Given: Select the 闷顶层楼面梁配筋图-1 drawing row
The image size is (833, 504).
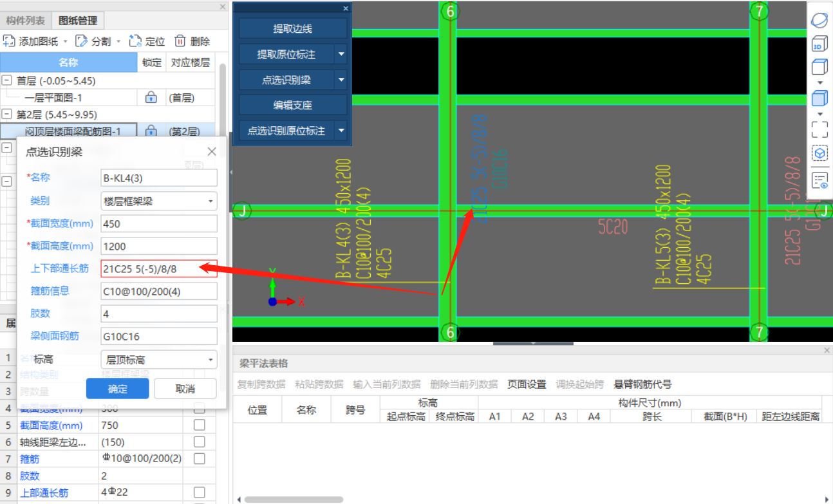Looking at the screenshot, I should pyautogui.click(x=69, y=131).
